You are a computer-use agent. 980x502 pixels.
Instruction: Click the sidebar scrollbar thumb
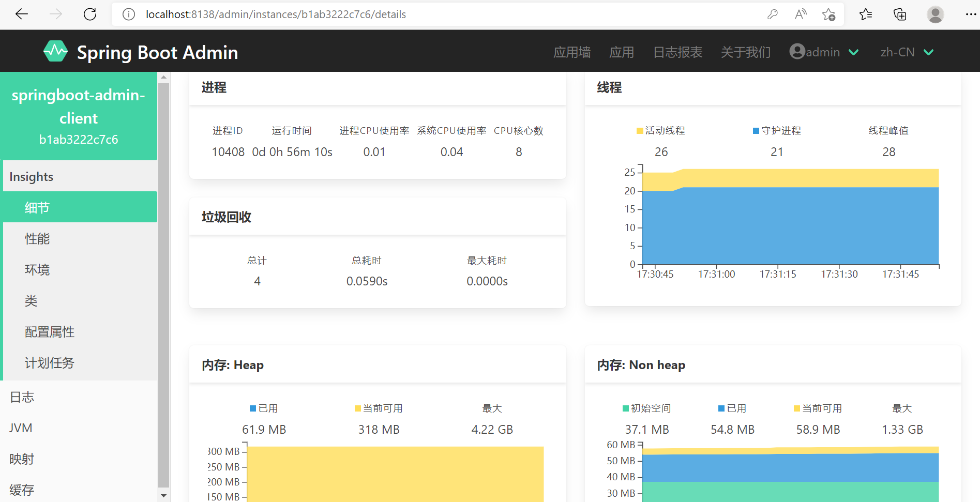(x=163, y=284)
